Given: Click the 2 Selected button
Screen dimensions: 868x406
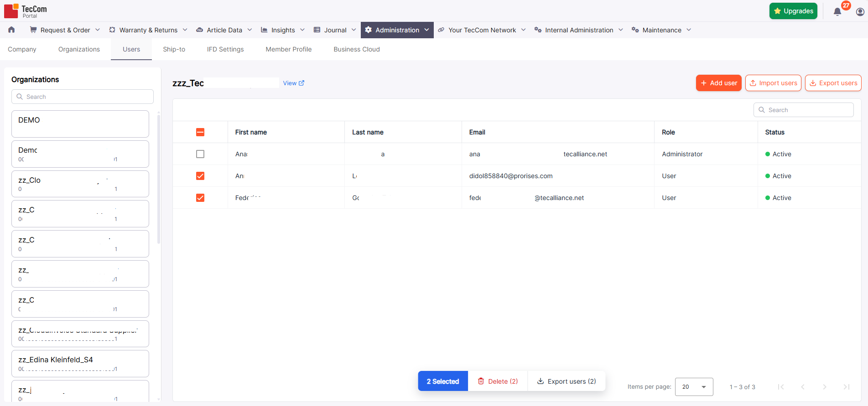Looking at the screenshot, I should pos(443,381).
